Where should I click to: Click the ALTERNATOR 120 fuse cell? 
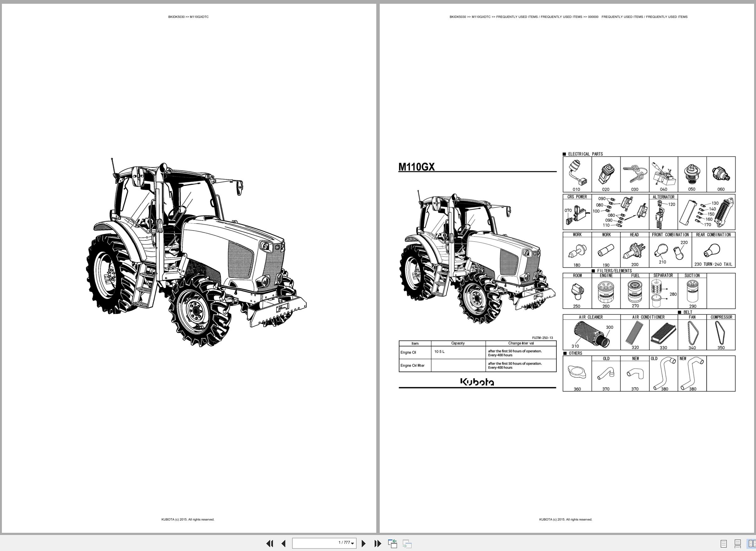click(x=664, y=212)
